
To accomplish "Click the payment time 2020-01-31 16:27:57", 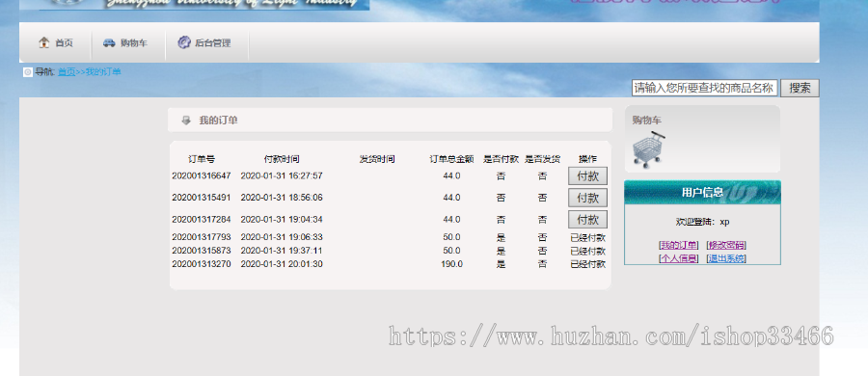I will [282, 176].
